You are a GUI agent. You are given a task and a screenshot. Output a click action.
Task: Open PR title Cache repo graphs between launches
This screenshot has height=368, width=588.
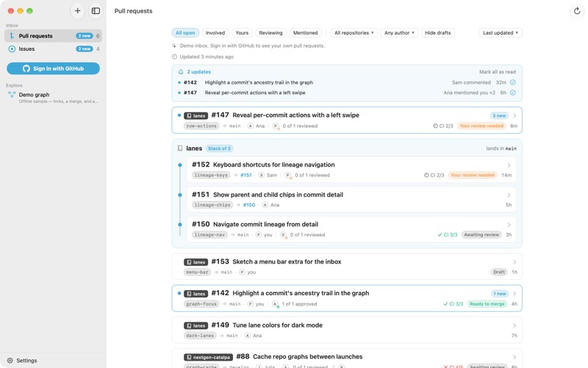[307, 357]
